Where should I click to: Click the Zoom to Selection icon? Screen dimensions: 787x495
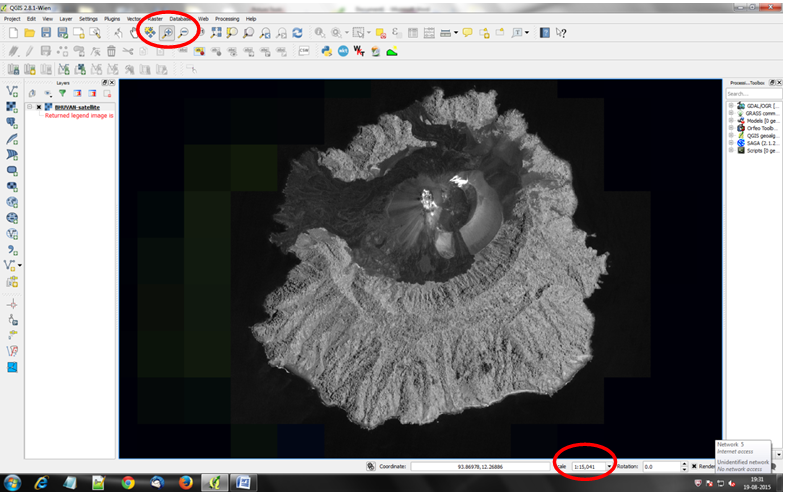tap(232, 33)
